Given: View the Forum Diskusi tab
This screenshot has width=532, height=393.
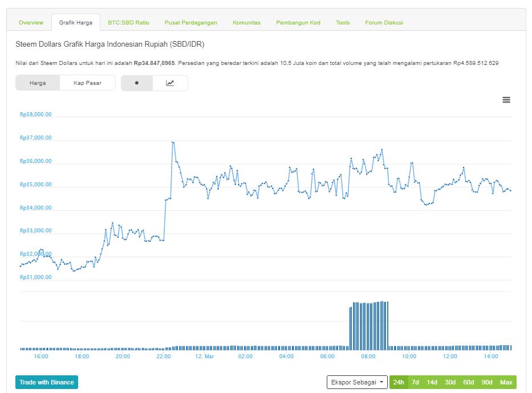Looking at the screenshot, I should pos(384,23).
